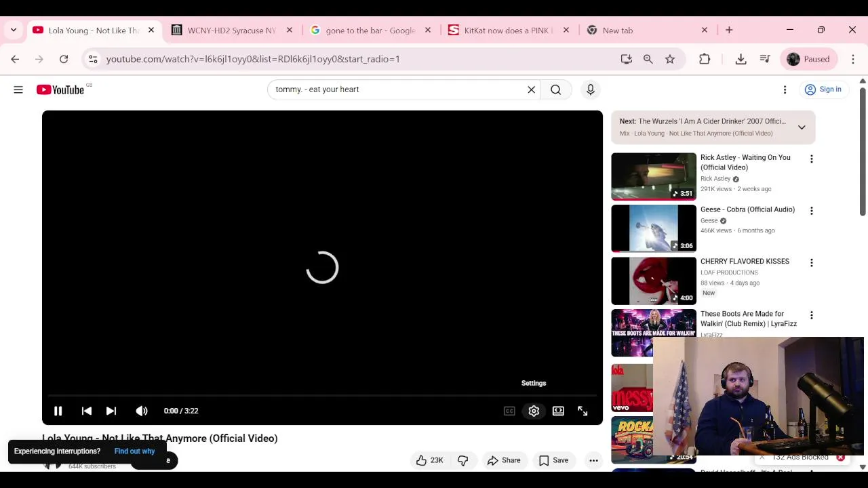Open YouTube guide hamburger menu

(x=18, y=89)
